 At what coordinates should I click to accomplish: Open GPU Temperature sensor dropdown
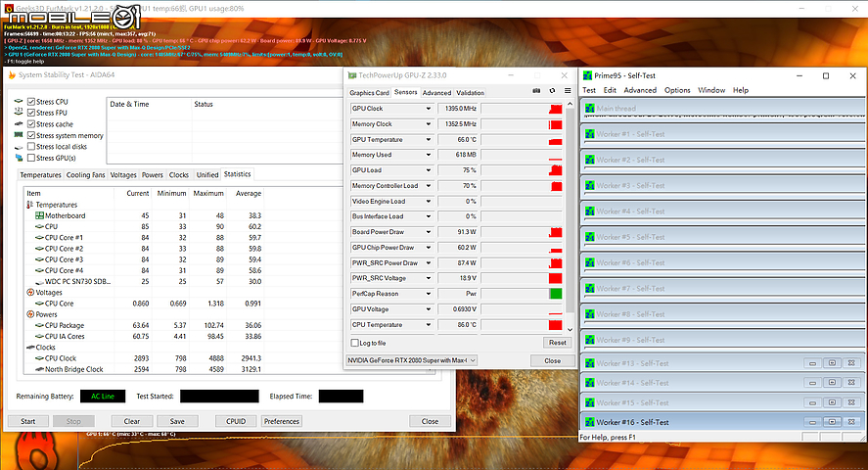coord(428,139)
